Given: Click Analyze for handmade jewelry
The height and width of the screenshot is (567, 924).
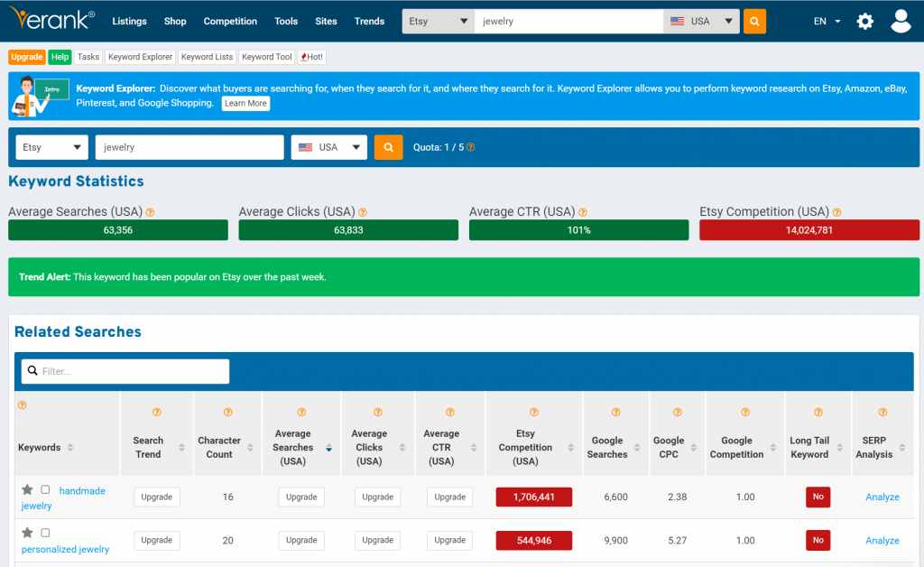Looking at the screenshot, I should (882, 497).
